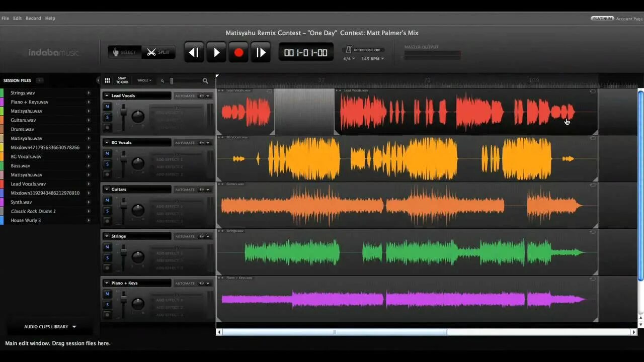Image resolution: width=644 pixels, height=362 pixels.
Task: Open the volume automation dropdown on Lead Vocals
Action: 204,96
